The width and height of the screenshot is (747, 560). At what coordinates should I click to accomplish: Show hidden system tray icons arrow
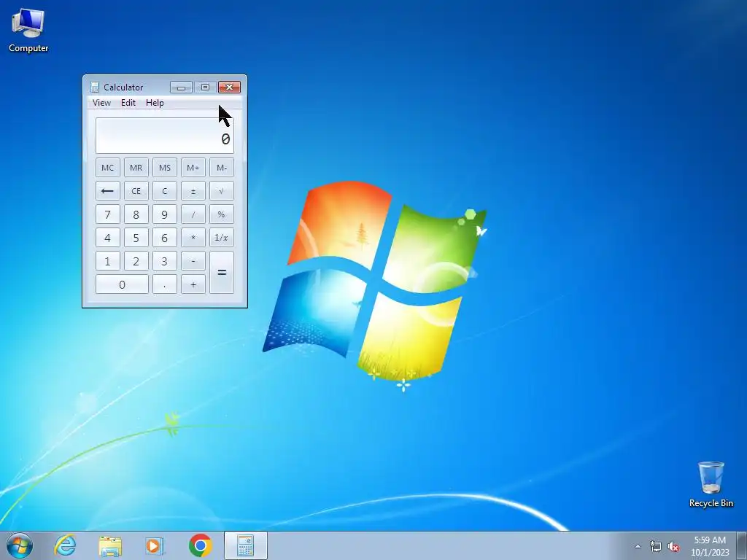point(638,546)
